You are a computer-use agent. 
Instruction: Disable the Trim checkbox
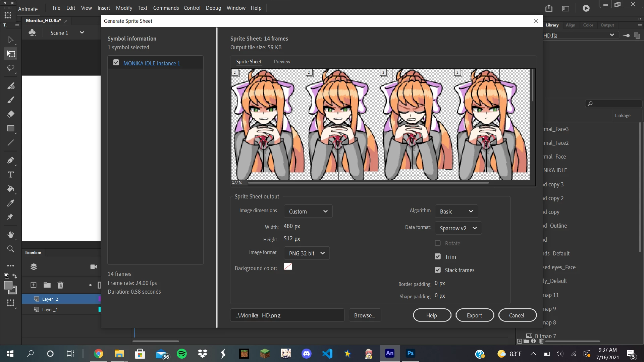click(438, 256)
